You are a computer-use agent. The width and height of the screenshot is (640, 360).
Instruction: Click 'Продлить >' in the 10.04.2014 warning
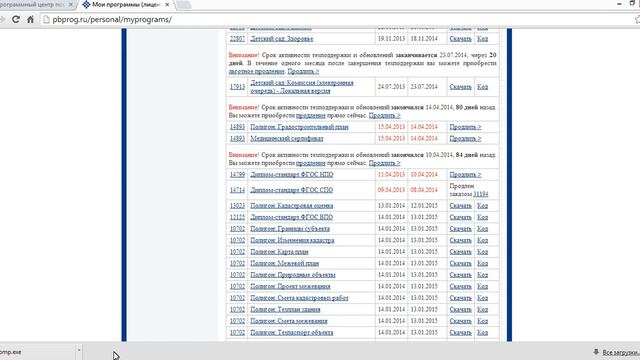coord(384,163)
